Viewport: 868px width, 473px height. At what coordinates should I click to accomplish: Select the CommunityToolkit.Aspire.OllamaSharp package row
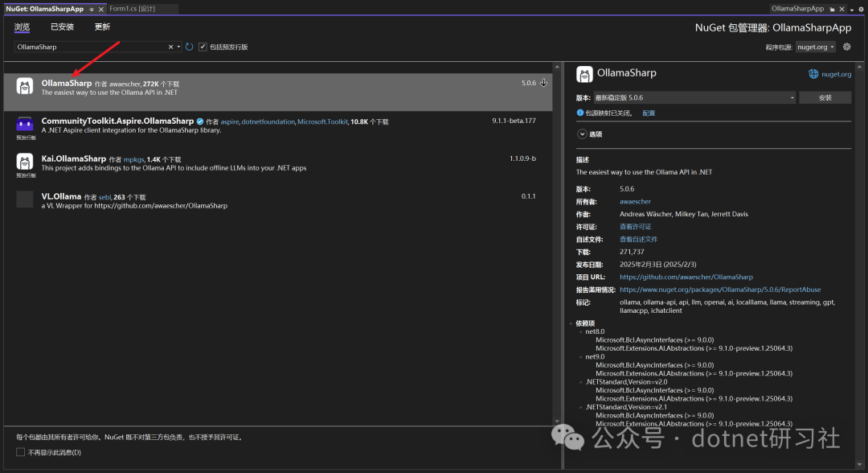[278, 130]
